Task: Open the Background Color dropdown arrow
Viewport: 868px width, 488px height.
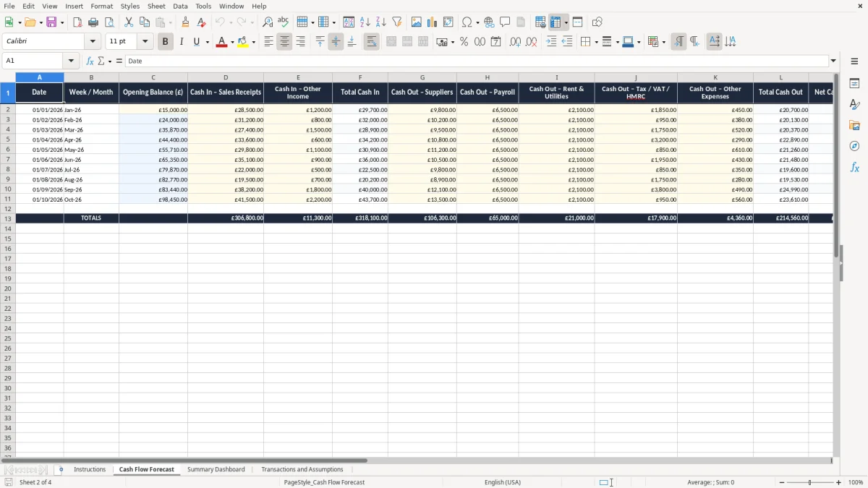Action: 253,42
